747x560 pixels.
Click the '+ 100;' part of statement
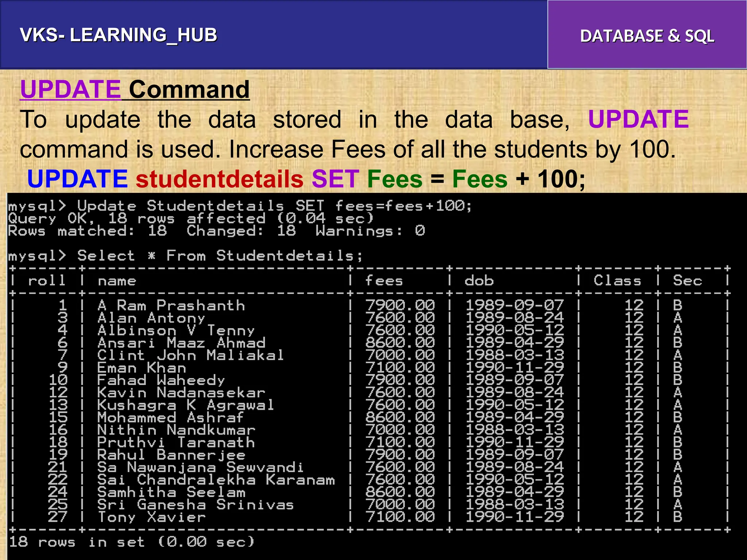[x=550, y=179]
